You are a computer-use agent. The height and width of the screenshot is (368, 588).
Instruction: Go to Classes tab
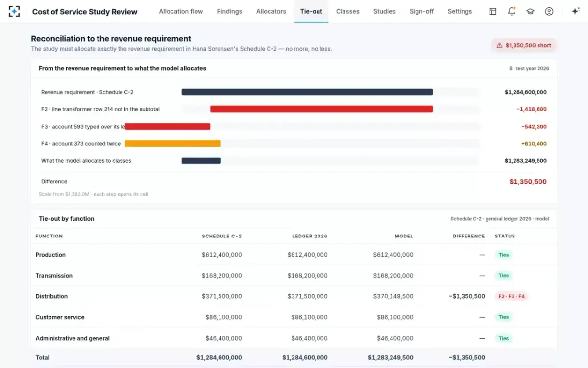pyautogui.click(x=348, y=11)
